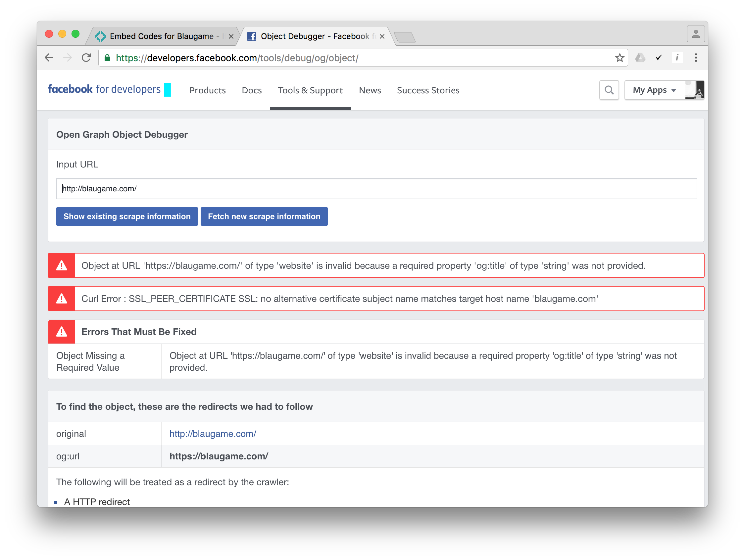745x560 pixels.
Task: Click the browser back arrow
Action: click(x=49, y=58)
